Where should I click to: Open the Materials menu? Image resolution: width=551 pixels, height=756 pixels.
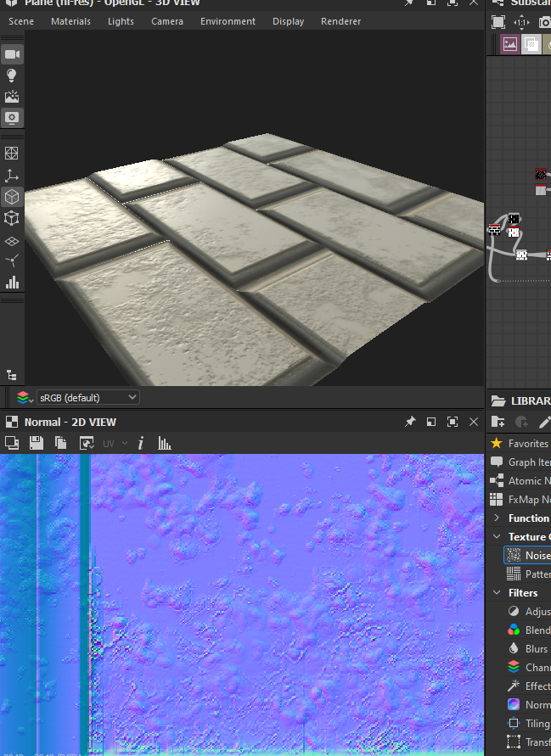pyautogui.click(x=71, y=21)
